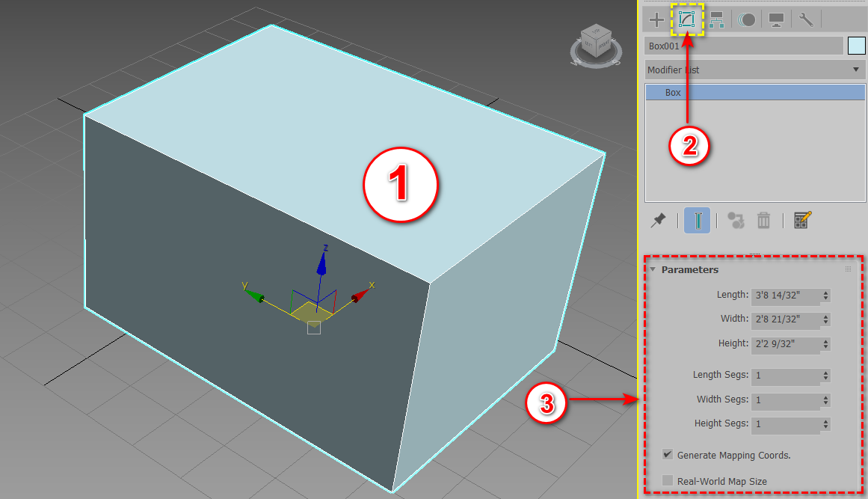
Task: Collapse the Parameters rollout
Action: [x=652, y=269]
